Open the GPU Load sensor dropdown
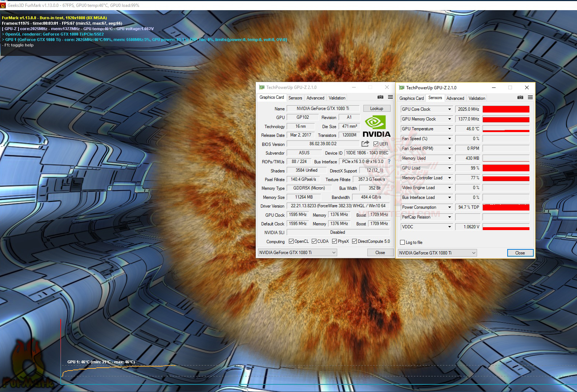This screenshot has width=577, height=392. (x=449, y=168)
